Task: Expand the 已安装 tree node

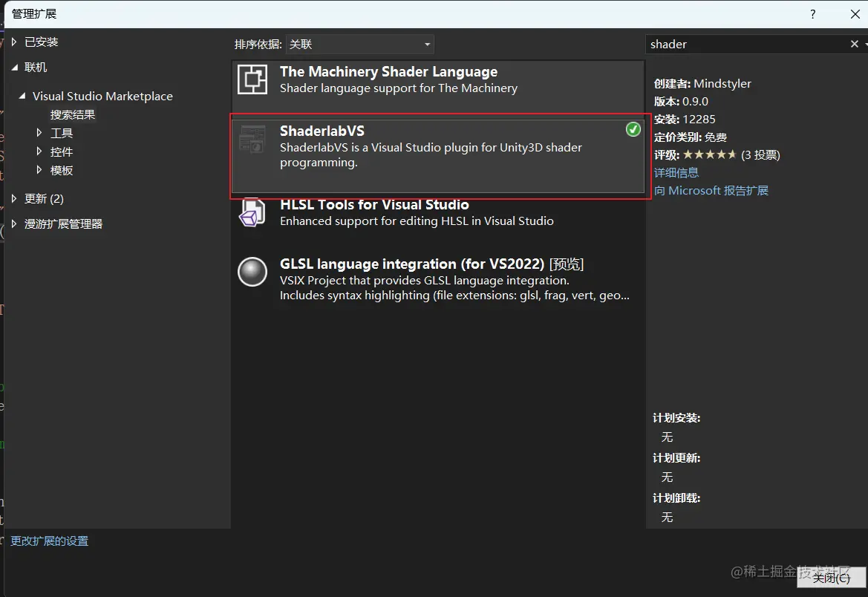Action: coord(14,42)
